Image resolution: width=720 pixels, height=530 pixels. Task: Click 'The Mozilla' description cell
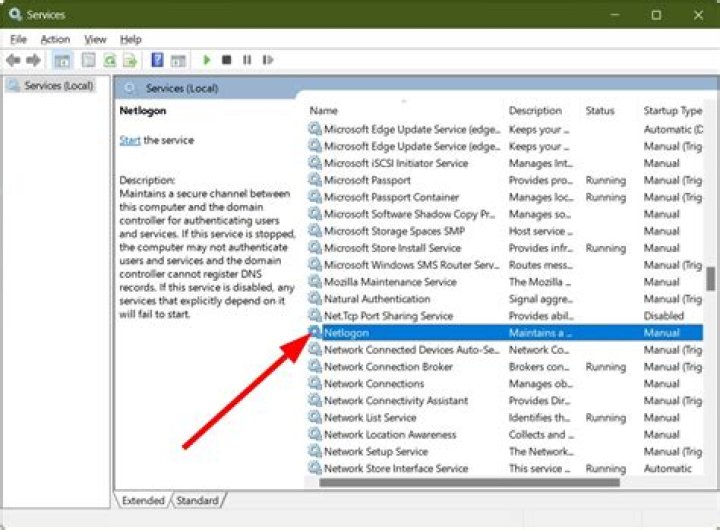point(540,282)
